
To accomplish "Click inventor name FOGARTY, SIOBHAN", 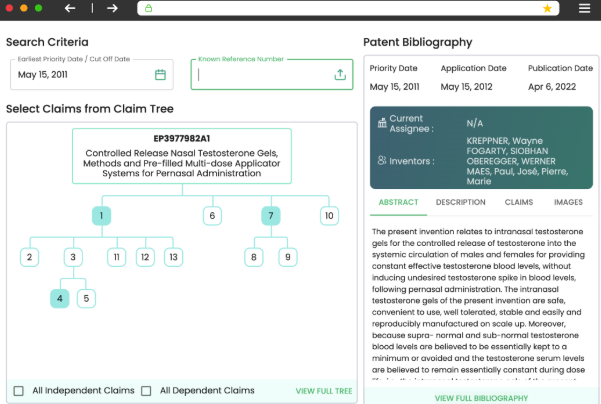I will click(x=507, y=151).
